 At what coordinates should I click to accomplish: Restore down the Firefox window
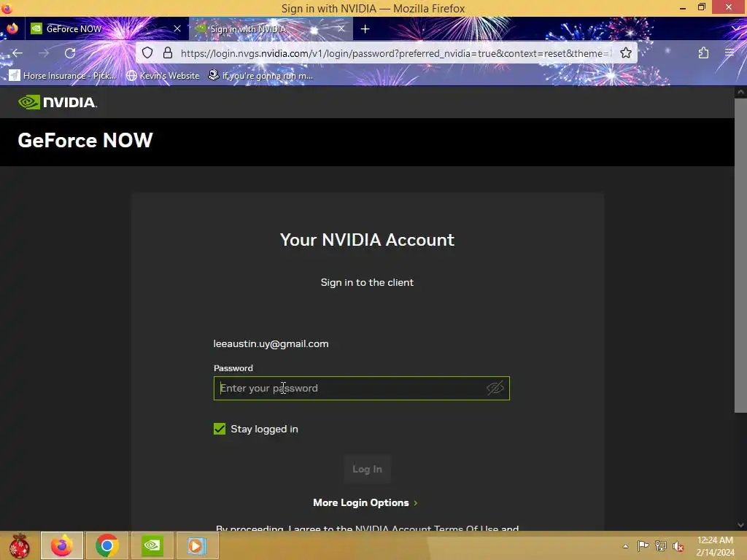701,7
